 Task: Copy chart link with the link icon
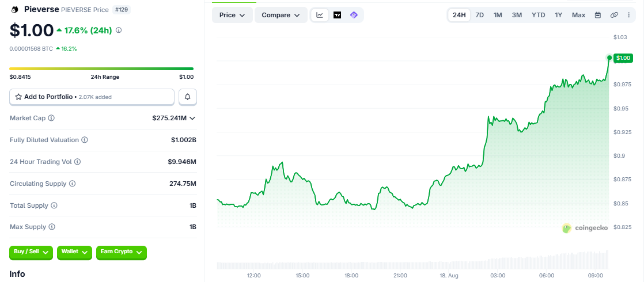[614, 15]
